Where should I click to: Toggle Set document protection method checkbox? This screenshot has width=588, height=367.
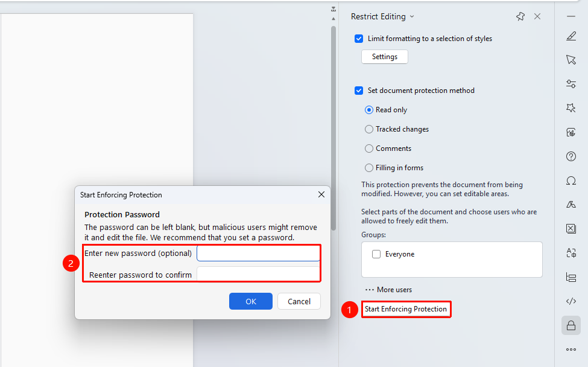tap(358, 91)
